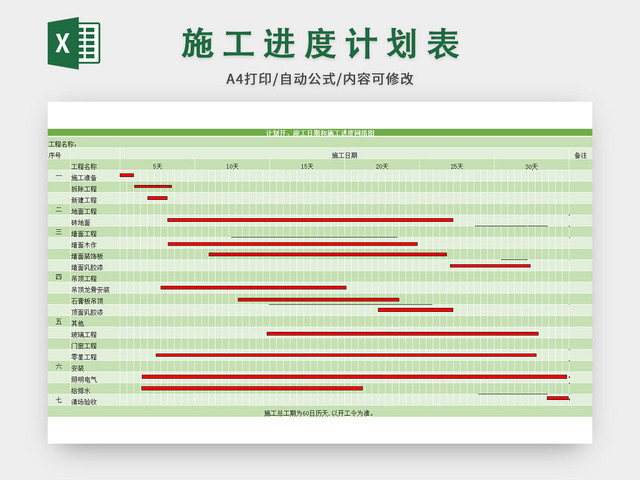Image resolution: width=640 pixels, height=480 pixels.
Task: Select the 30天 column header
Action: pos(531,167)
